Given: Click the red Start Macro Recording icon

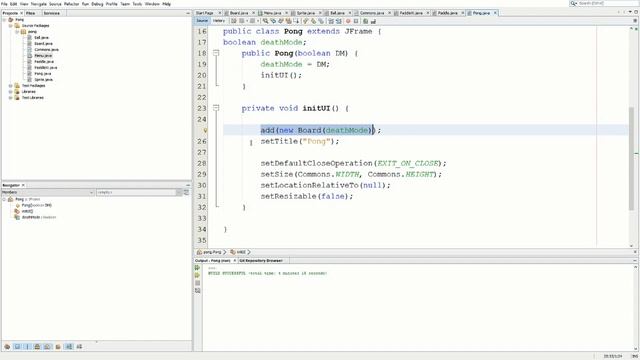Looking at the screenshot, I should click(x=348, y=21).
